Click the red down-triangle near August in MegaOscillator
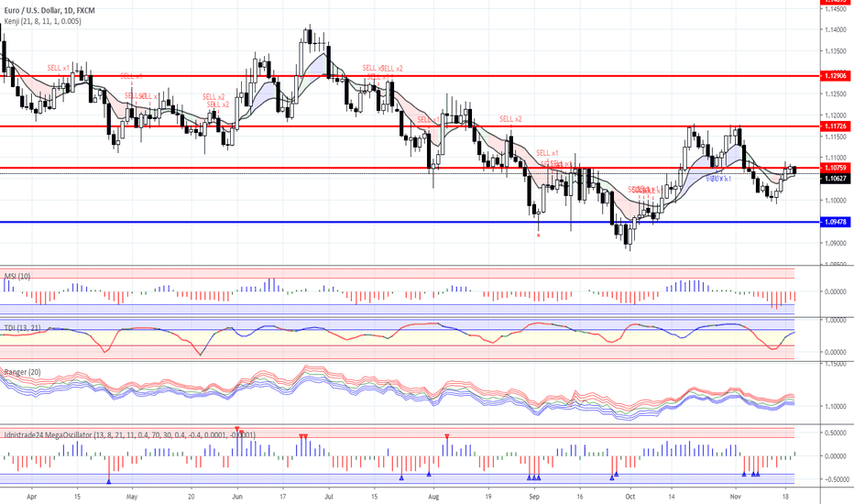 (446, 436)
